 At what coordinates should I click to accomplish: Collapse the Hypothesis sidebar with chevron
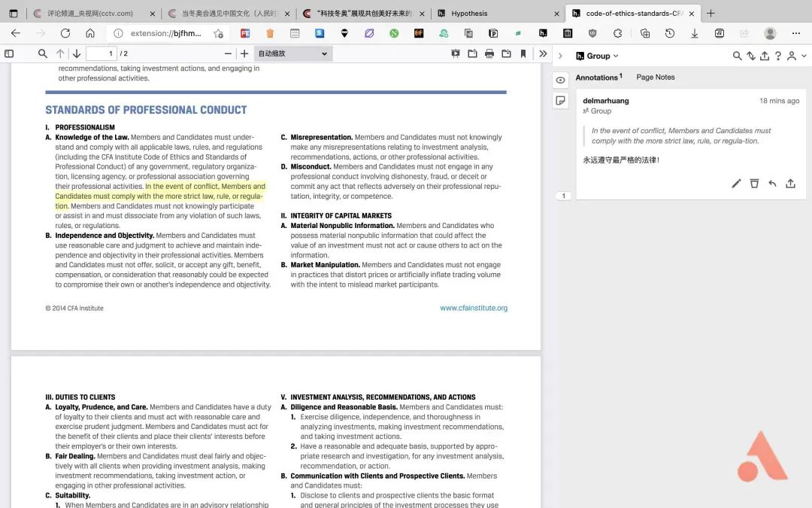coord(560,56)
